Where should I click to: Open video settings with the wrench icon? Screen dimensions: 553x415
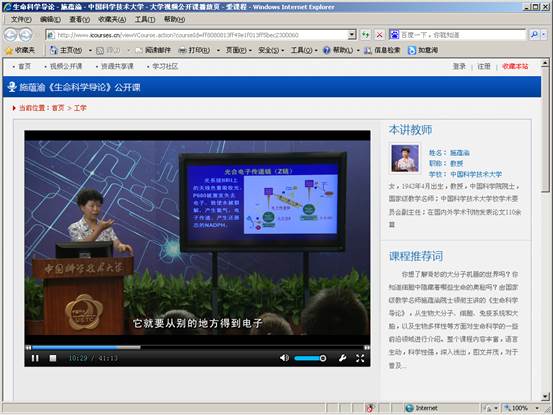pyautogui.click(x=342, y=358)
